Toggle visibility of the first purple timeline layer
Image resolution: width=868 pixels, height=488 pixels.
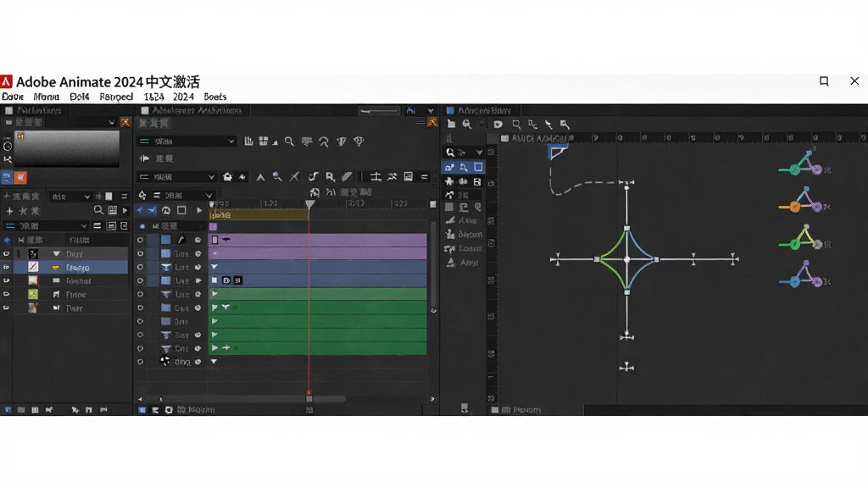pos(140,240)
